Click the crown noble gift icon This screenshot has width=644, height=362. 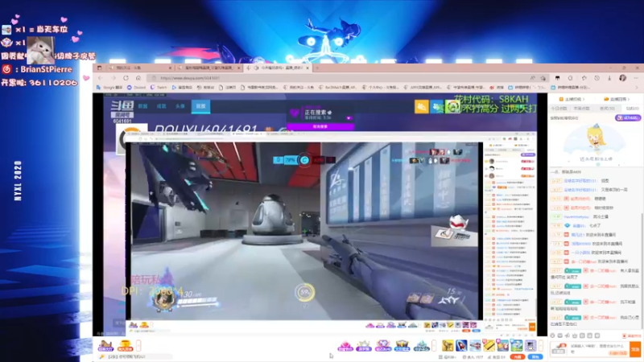pos(364,346)
